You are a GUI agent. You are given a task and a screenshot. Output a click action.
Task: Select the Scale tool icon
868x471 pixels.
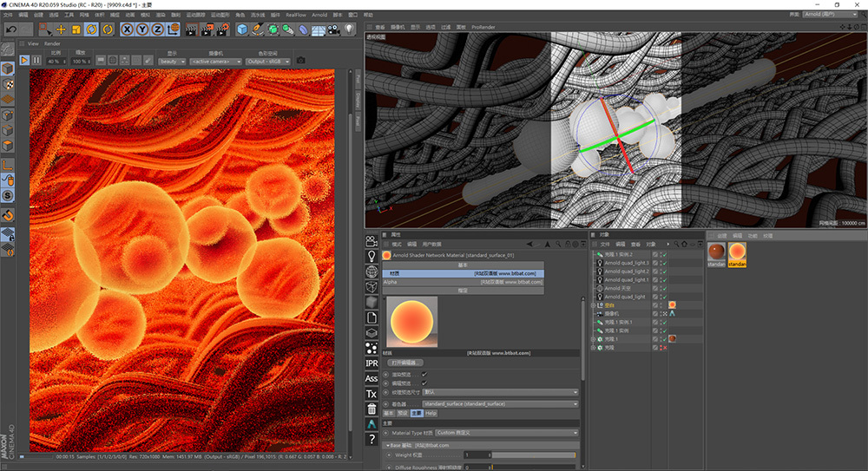pyautogui.click(x=76, y=29)
